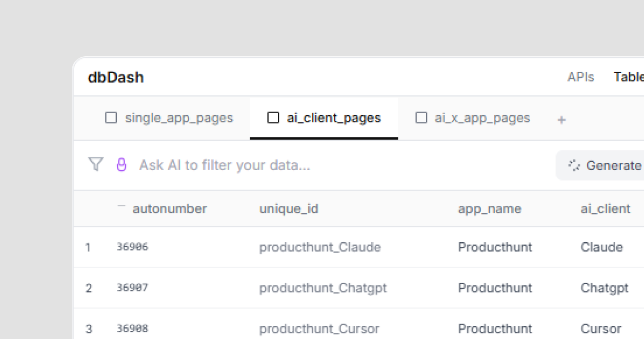This screenshot has width=644, height=339.
Task: Click the dbDash logo text
Action: [x=116, y=77]
